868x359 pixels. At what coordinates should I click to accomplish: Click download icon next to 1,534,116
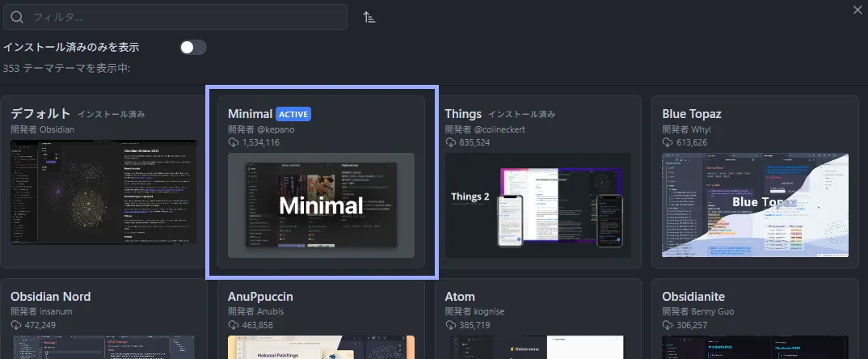pos(233,142)
